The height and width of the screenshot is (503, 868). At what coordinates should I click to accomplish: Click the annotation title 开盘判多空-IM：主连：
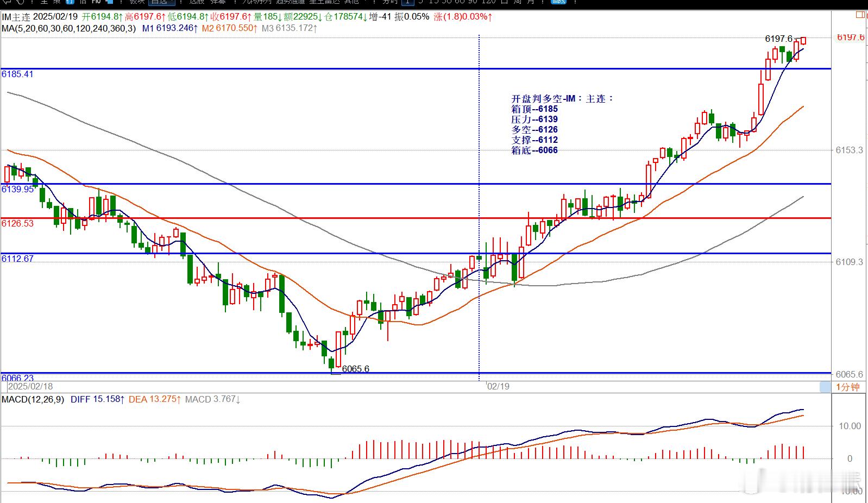562,99
